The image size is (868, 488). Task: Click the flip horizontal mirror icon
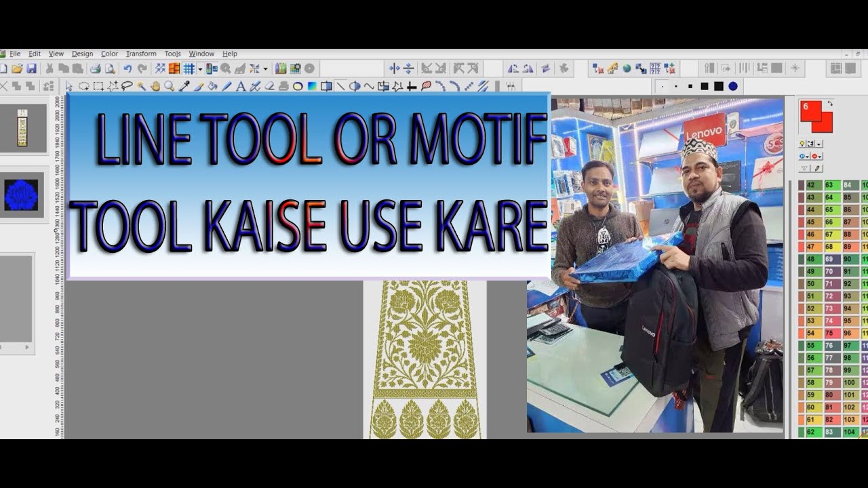[394, 68]
